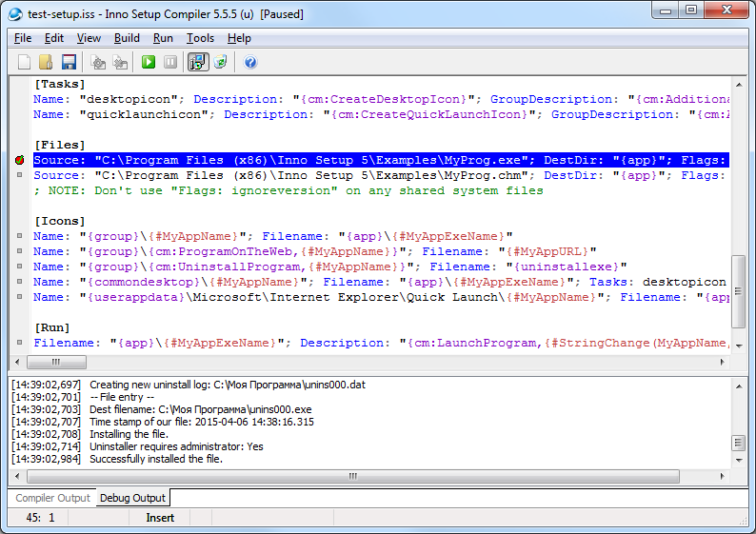Select the Debug Output tab
756x534 pixels.
(131, 498)
